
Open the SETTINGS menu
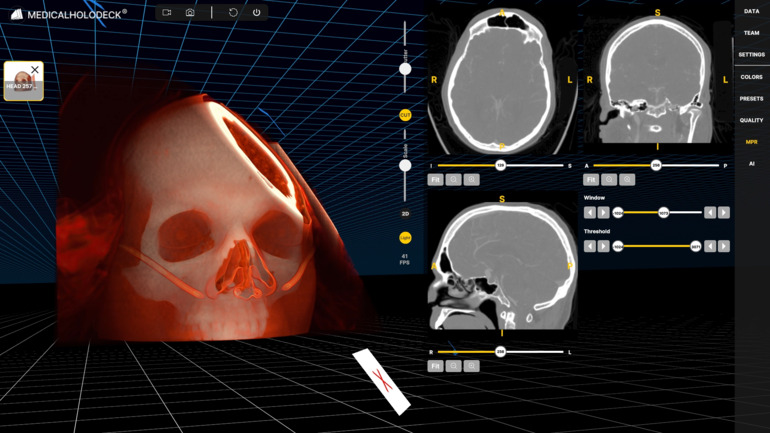point(751,54)
